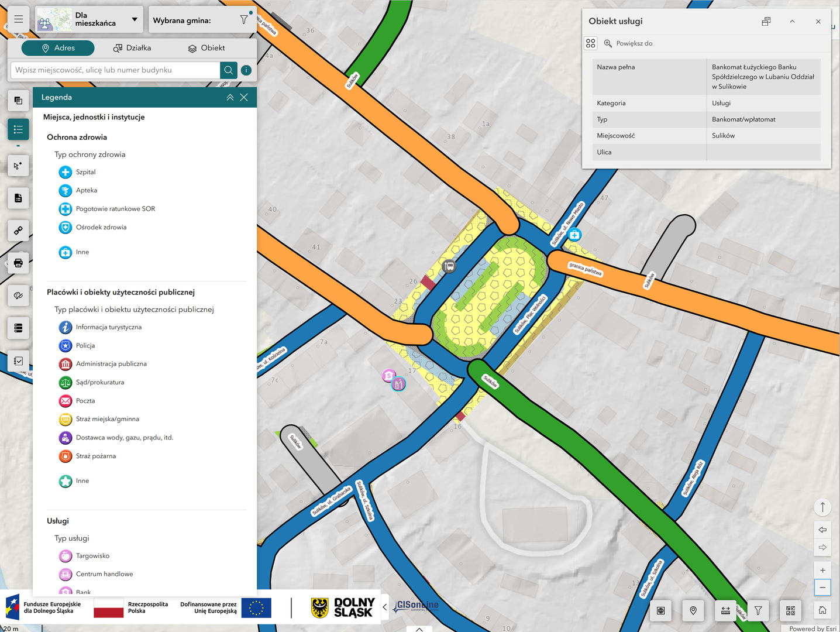Click the Powiększ do button
The image size is (840, 632).
click(x=628, y=43)
